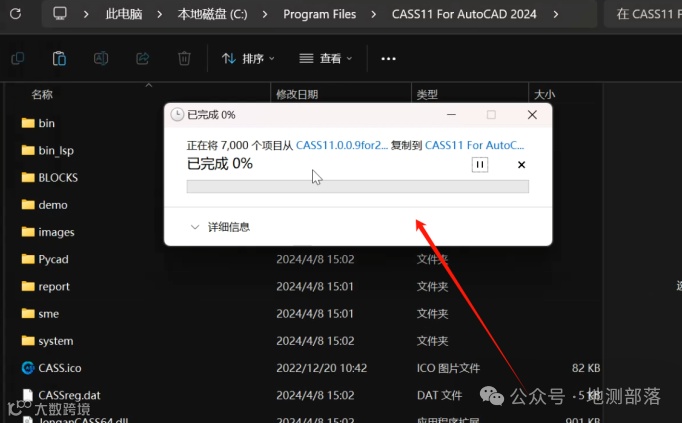Click the system folder icon
Screen dimensions: 682x423
tap(28, 341)
